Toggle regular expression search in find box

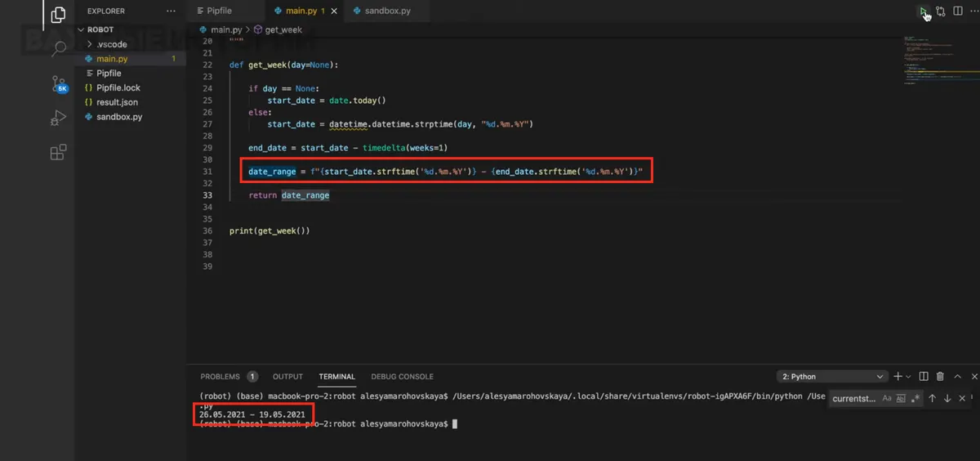pos(915,399)
